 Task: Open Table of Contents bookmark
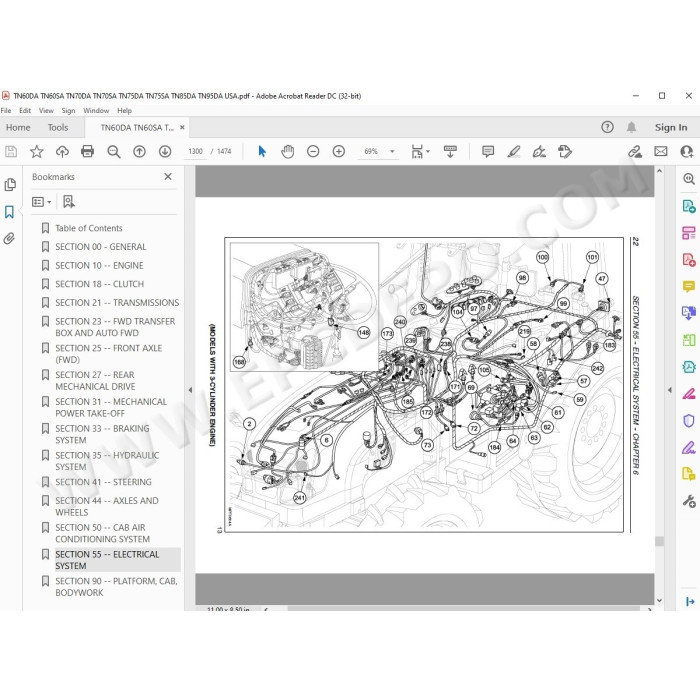tap(89, 228)
